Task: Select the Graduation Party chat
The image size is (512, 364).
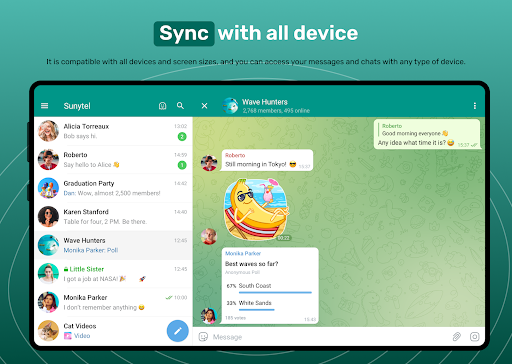Action: pyautogui.click(x=113, y=188)
